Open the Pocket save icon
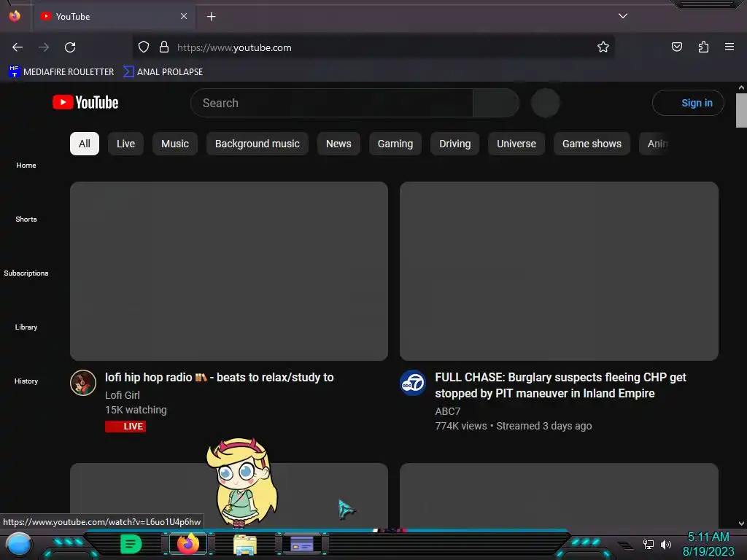 677,47
